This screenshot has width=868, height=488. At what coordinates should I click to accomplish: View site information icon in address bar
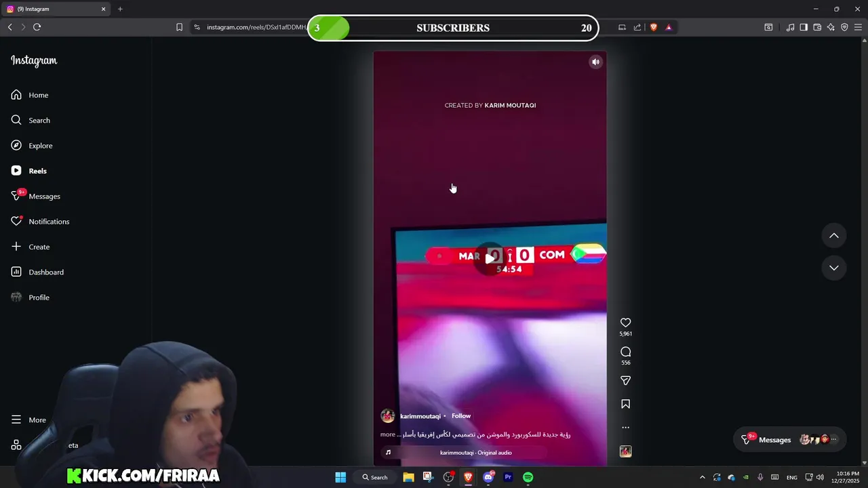point(197,27)
